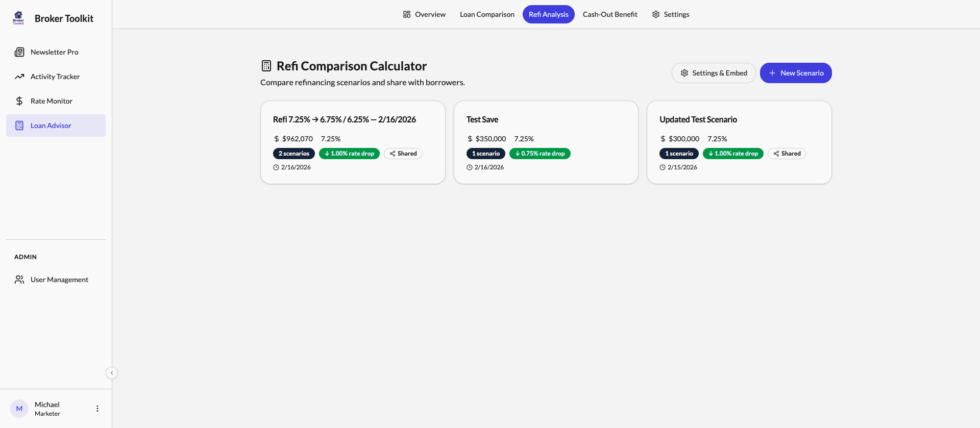Click 1 scenario badge in Updated Test Scenario

click(679, 154)
